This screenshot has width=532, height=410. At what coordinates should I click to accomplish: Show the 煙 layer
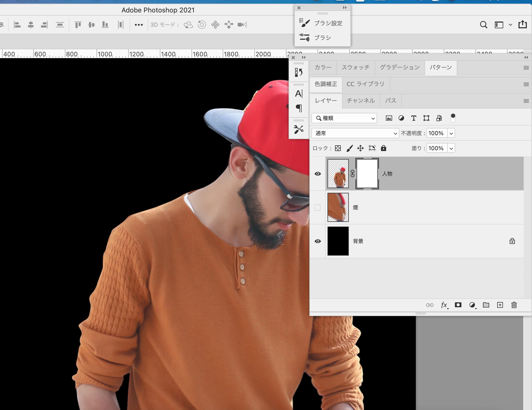point(317,207)
